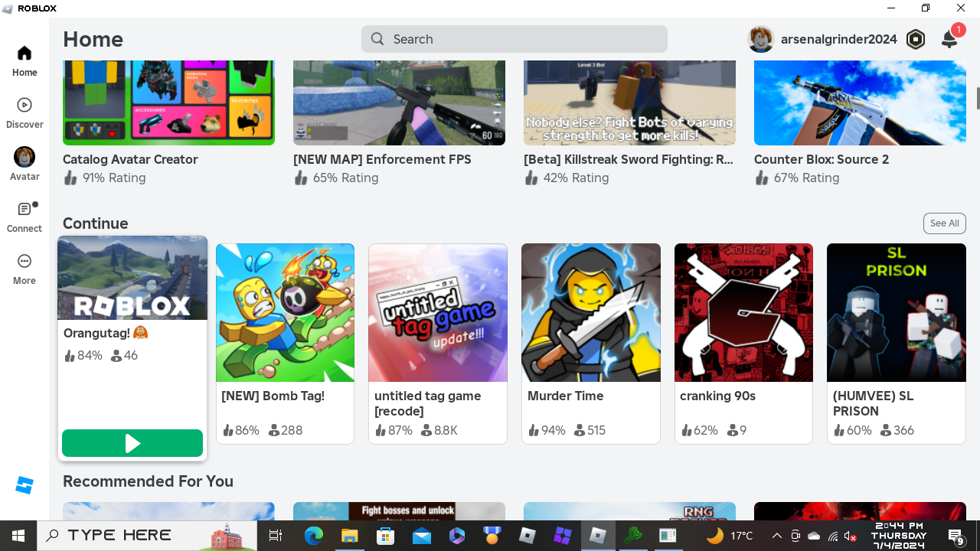Click the 67% Rating text

[807, 178]
